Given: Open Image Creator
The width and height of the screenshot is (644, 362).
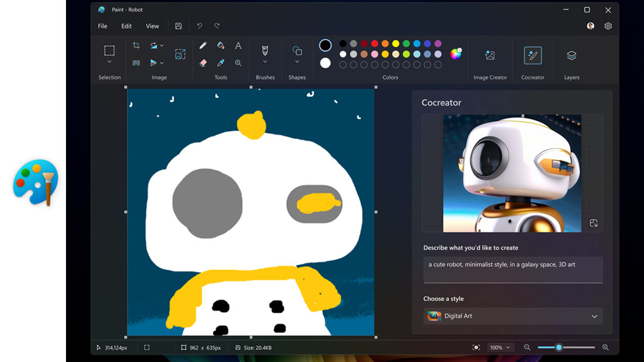Looking at the screenshot, I should coord(490,55).
